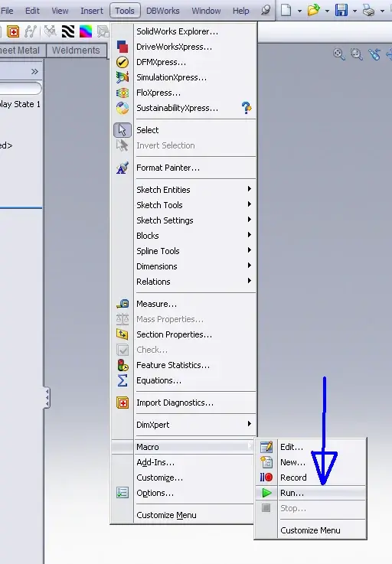Open the DBWorks menu
Screen dimensions: 392x564
163,11
